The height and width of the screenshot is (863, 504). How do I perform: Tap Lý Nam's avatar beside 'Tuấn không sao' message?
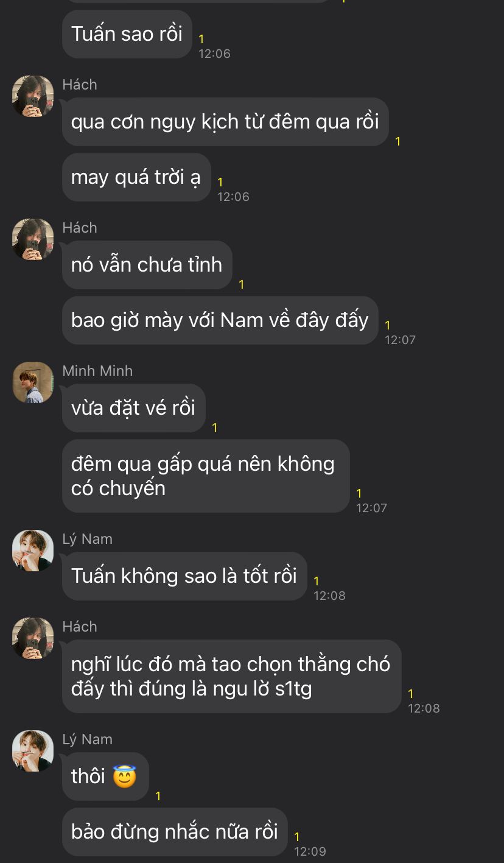coord(33,551)
